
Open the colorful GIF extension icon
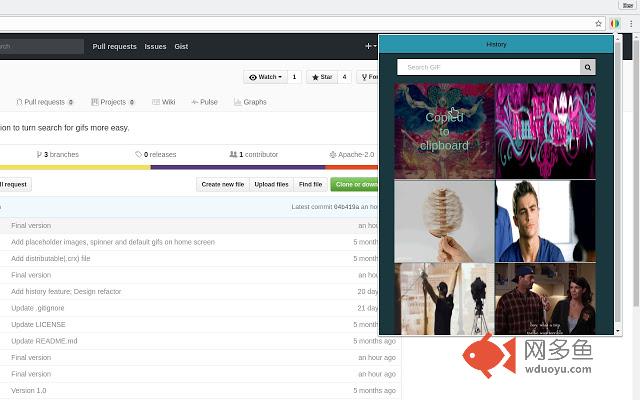[614, 24]
